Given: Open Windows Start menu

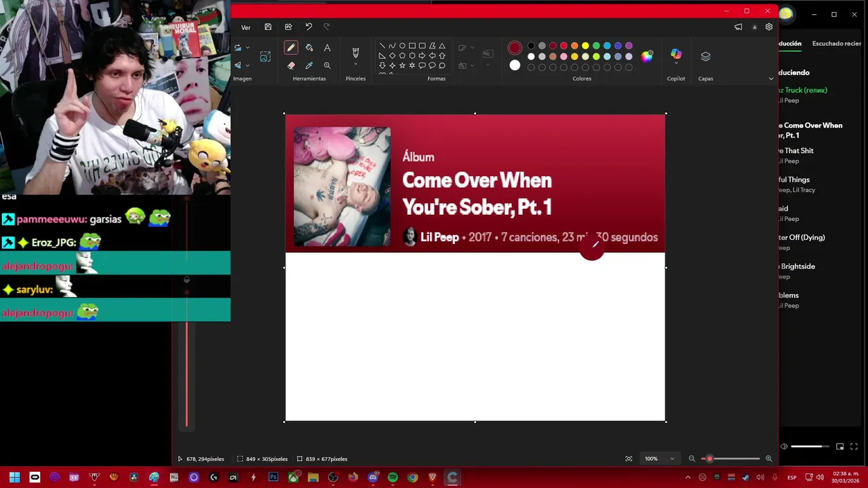Looking at the screenshot, I should click(14, 477).
